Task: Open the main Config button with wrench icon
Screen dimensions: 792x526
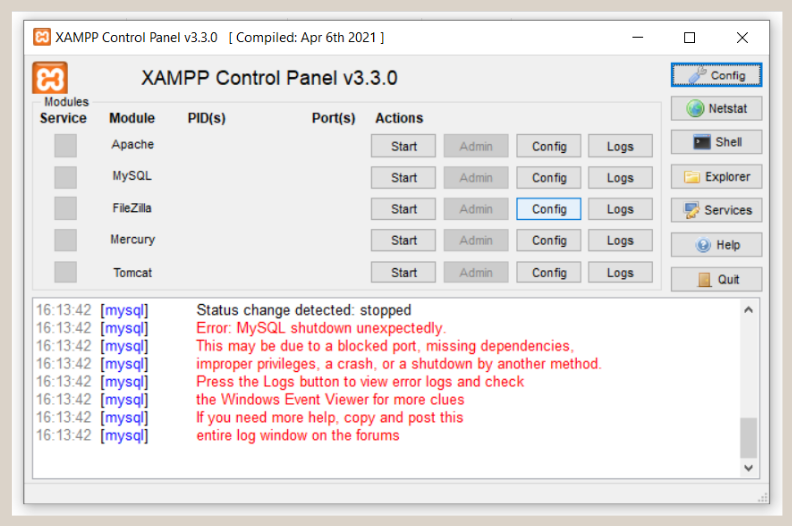Action: pos(716,75)
